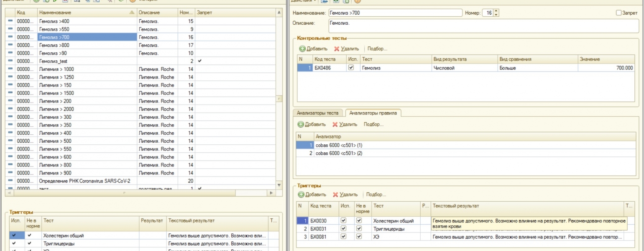The height and width of the screenshot is (251, 644).
Task: Click into the Наименование field with Гемолиз >700
Action: click(x=396, y=13)
